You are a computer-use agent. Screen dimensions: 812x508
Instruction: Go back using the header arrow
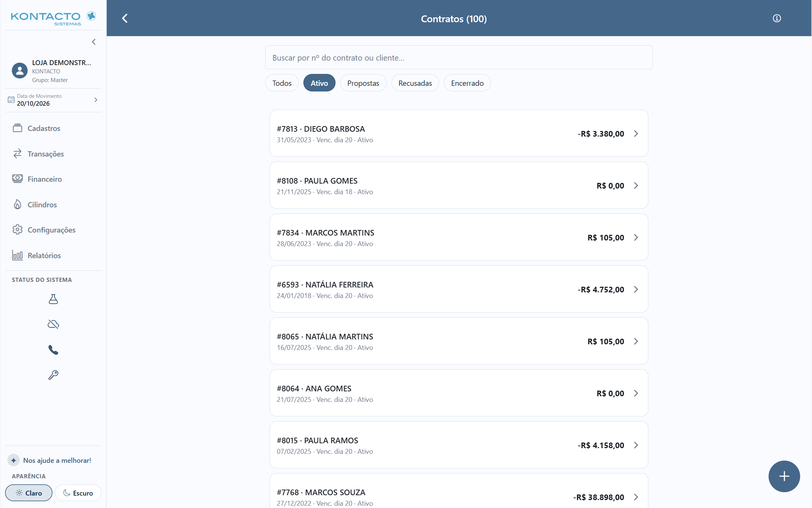125,18
